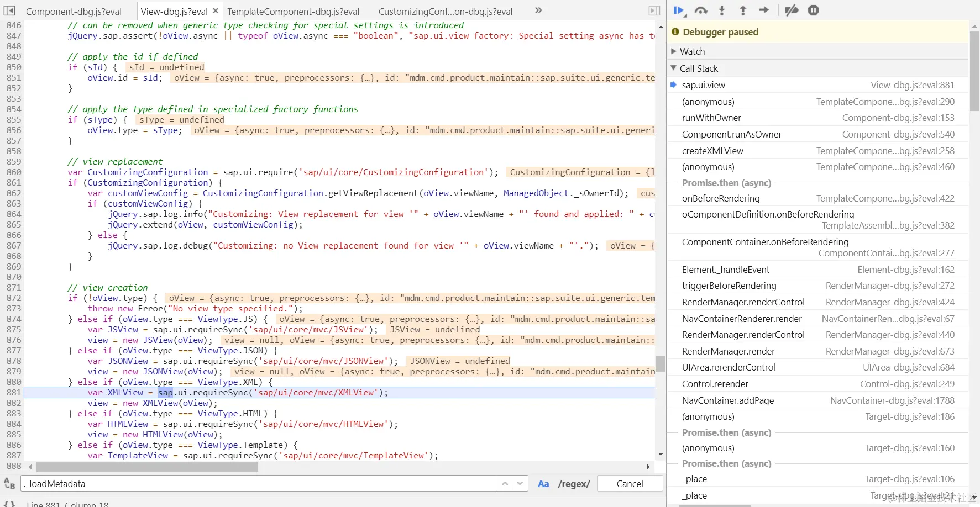
Task: Collapse the Call Stack section
Action: click(818, 68)
